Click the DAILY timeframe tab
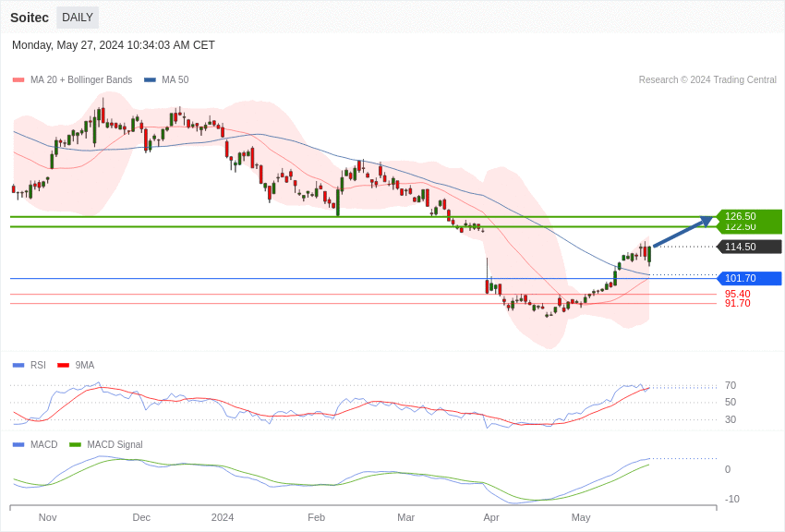785x532 pixels. pyautogui.click(x=78, y=18)
